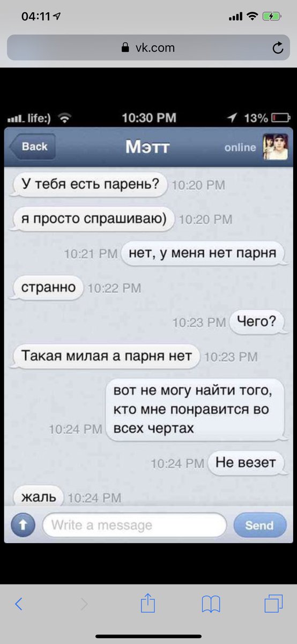This screenshot has height=644, width=297.
Task: Open Мэтт's profile avatar thumbnail
Action: tap(275, 147)
